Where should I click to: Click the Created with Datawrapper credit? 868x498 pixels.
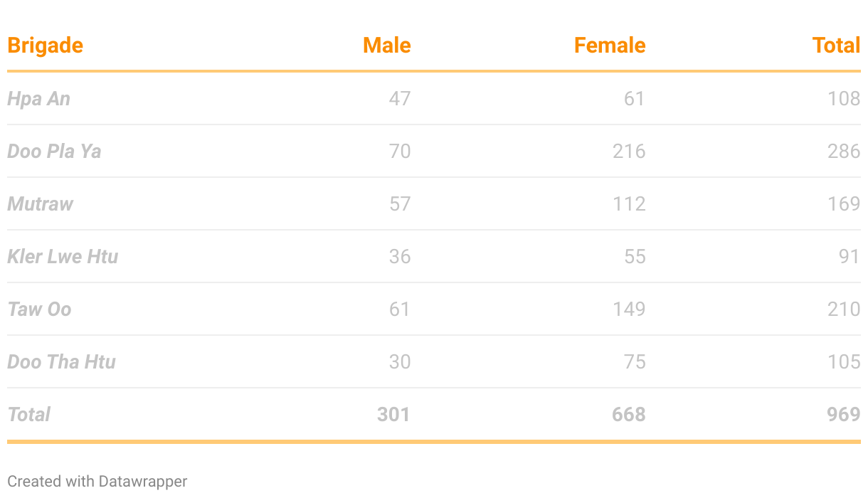point(97,481)
